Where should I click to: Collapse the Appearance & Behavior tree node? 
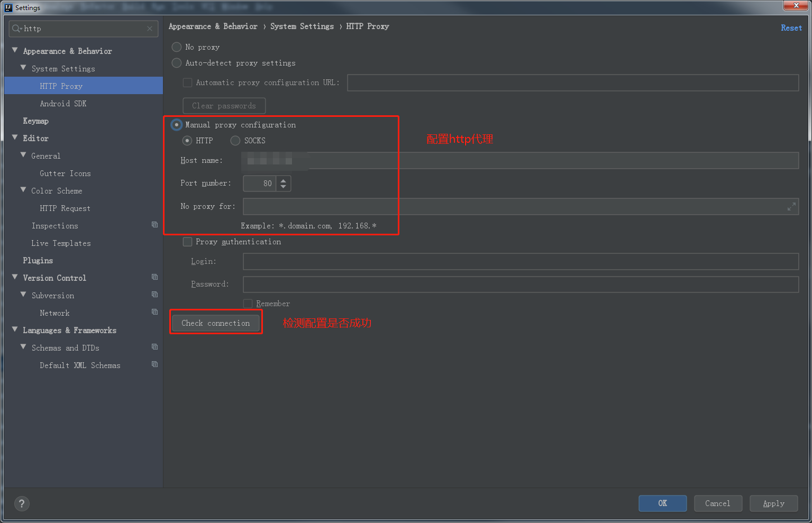coord(15,50)
